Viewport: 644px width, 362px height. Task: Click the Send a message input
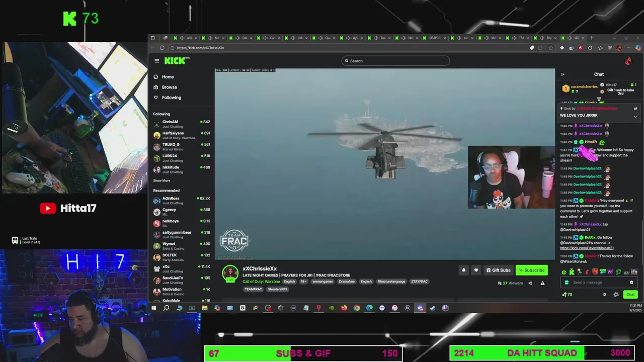[x=599, y=283]
